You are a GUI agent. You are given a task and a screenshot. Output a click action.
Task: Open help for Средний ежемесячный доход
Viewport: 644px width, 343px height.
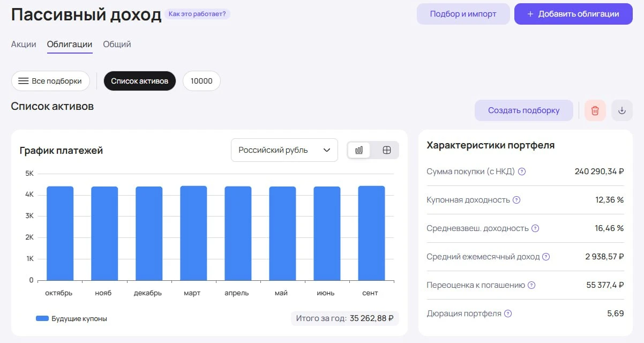click(546, 257)
